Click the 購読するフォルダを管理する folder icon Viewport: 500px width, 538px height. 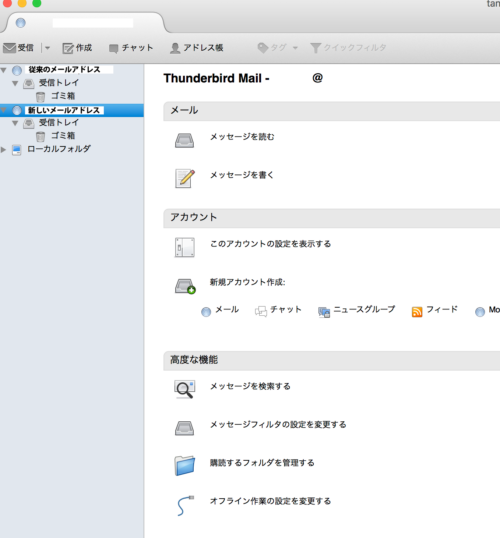pos(185,466)
